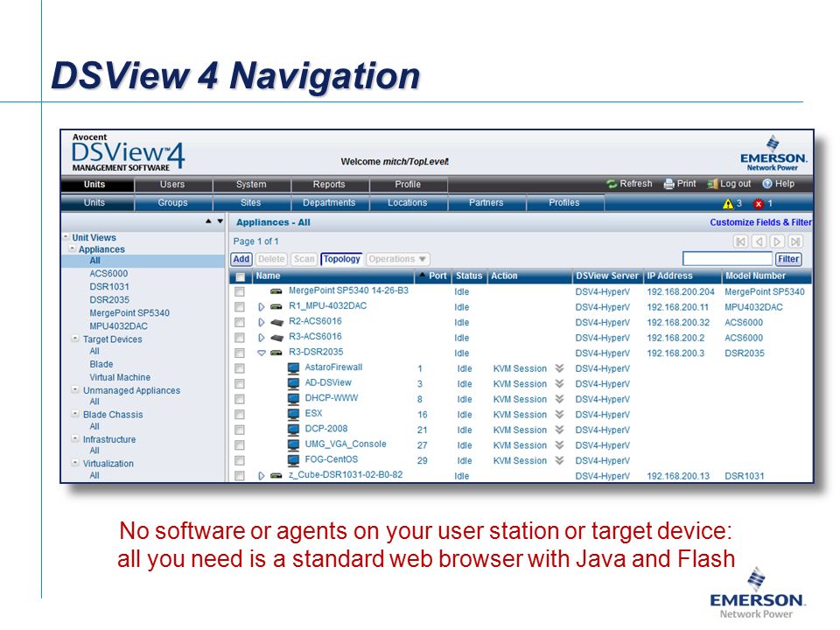Check the R3-ACS6016 row checkbox
The width and height of the screenshot is (840, 630).
(240, 338)
